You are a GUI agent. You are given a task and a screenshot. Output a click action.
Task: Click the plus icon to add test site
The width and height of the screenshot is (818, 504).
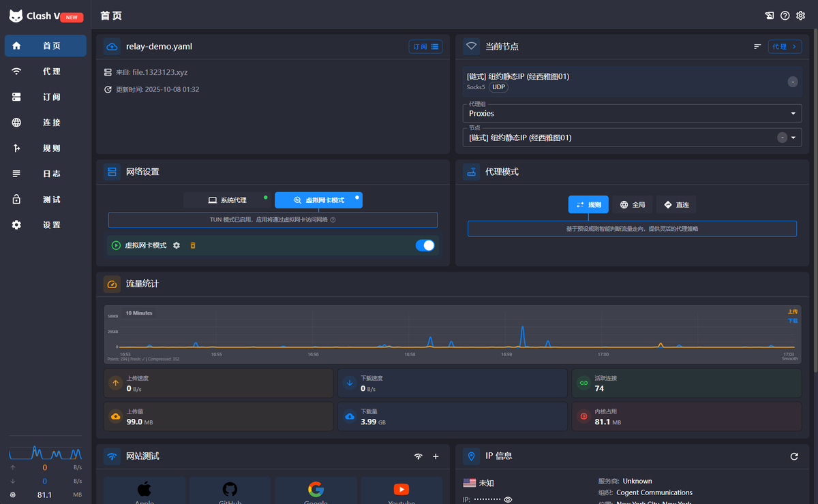coord(436,456)
